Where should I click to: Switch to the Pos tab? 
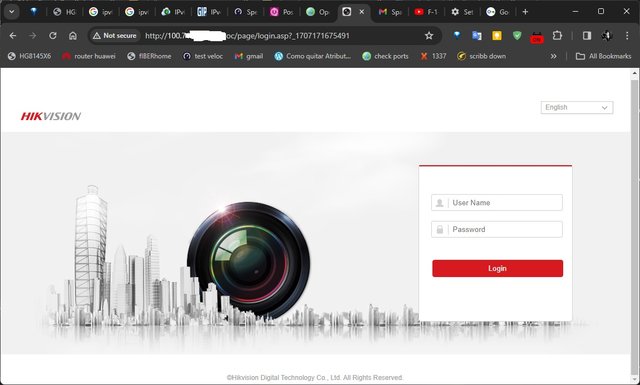tap(282, 12)
